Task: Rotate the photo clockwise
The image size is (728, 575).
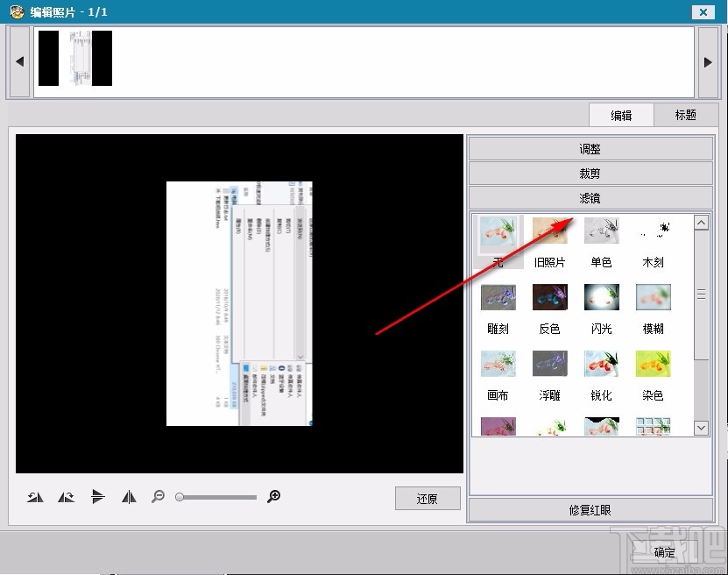Action: click(x=66, y=496)
